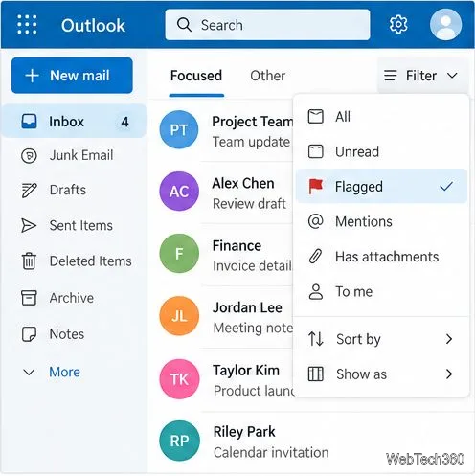Expand More folders chevron

[x=29, y=372]
